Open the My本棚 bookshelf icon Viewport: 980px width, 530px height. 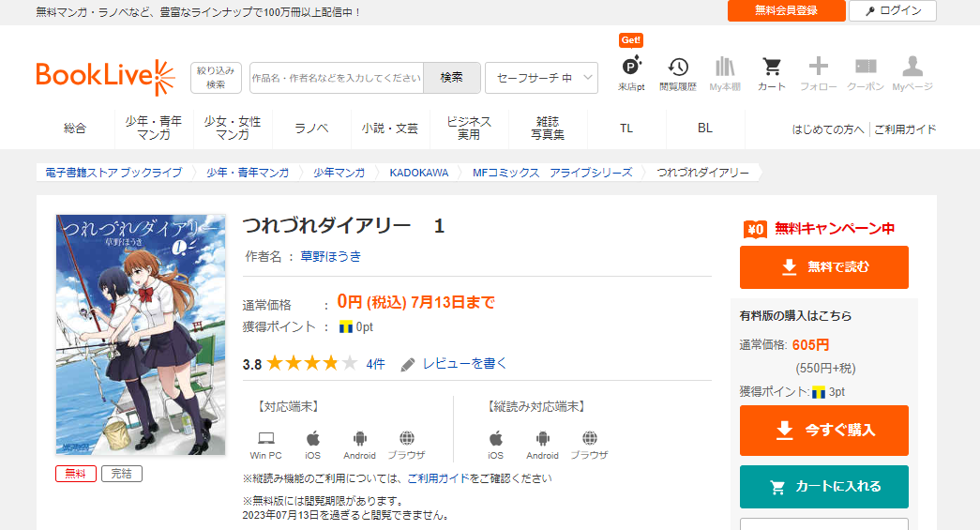[x=724, y=68]
